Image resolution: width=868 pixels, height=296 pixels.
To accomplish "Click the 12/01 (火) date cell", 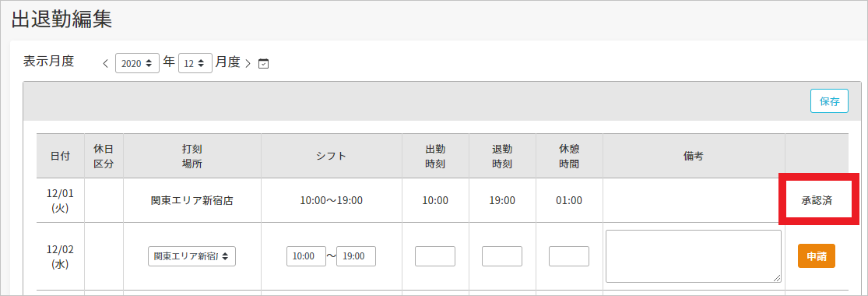I will (x=61, y=200).
